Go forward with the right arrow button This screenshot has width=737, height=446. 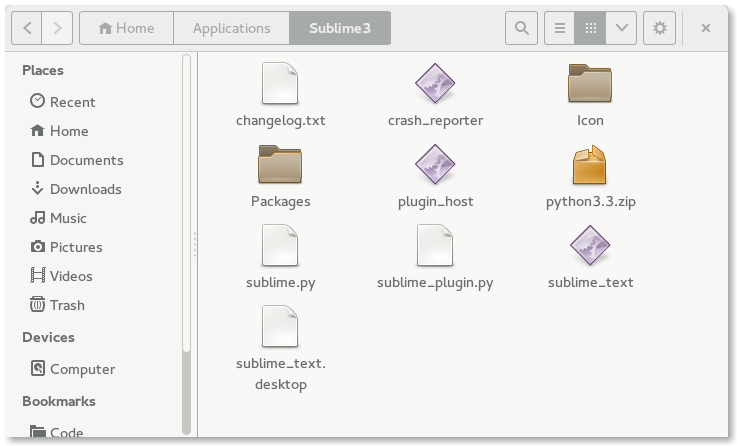[x=57, y=28]
